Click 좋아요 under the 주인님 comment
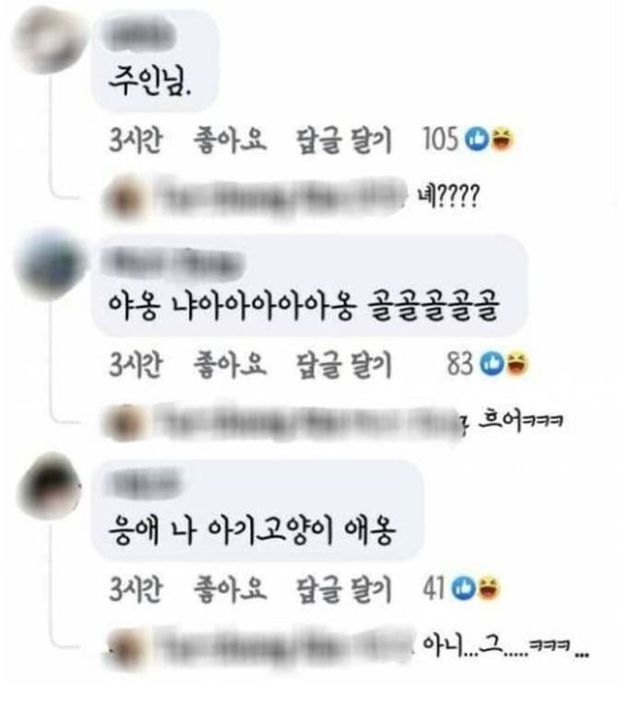The width and height of the screenshot is (640, 706). tap(230, 140)
